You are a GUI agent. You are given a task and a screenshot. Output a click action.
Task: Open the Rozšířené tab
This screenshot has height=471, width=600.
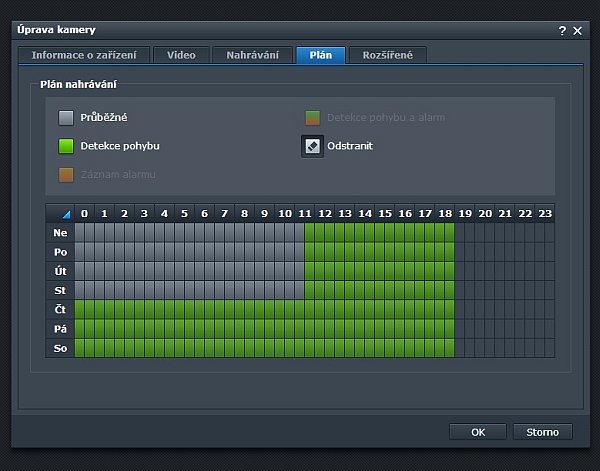(388, 55)
